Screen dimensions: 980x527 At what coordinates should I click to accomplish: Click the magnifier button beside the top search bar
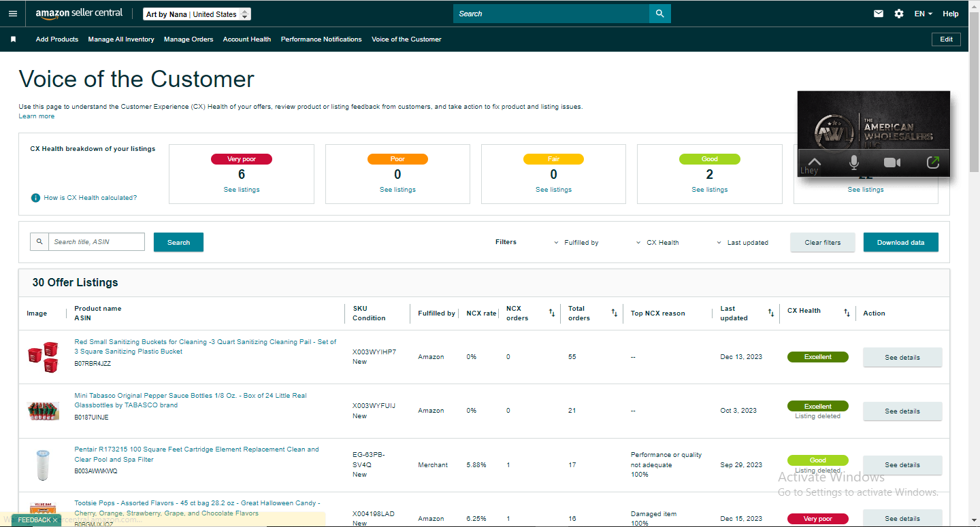pos(659,14)
